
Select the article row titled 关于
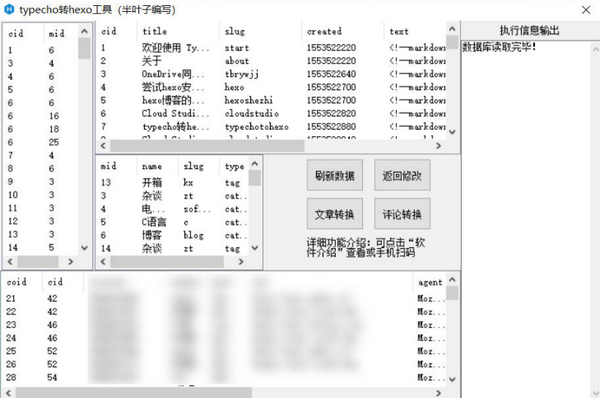point(271,61)
